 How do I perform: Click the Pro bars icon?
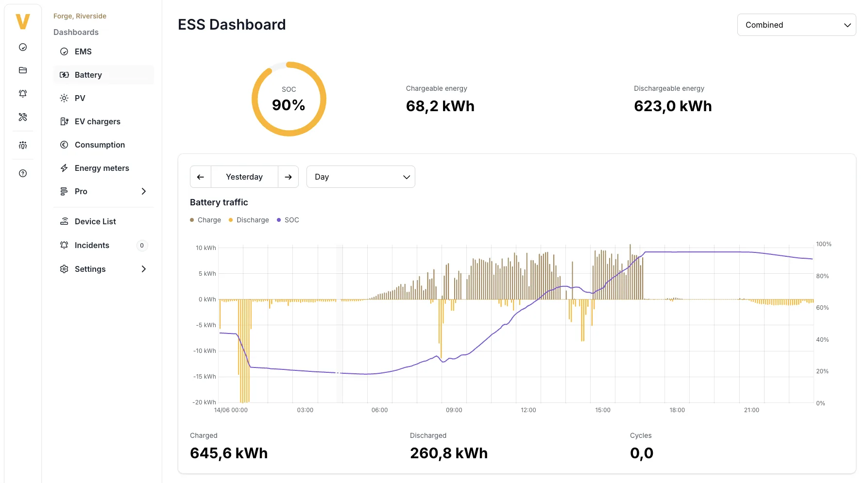tap(64, 191)
